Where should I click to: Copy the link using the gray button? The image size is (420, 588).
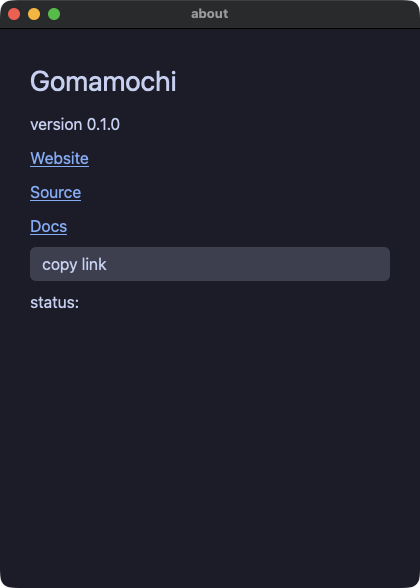pos(210,264)
